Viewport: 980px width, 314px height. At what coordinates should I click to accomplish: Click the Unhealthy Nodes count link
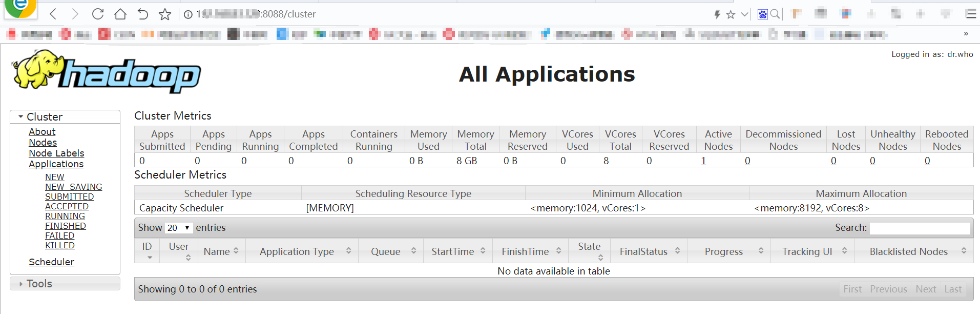pyautogui.click(x=872, y=161)
